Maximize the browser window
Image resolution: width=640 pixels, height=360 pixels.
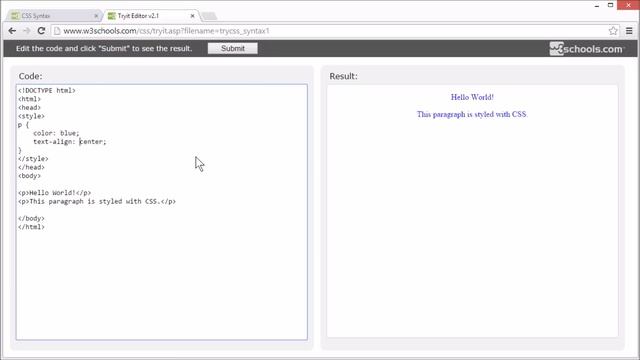click(x=610, y=5)
